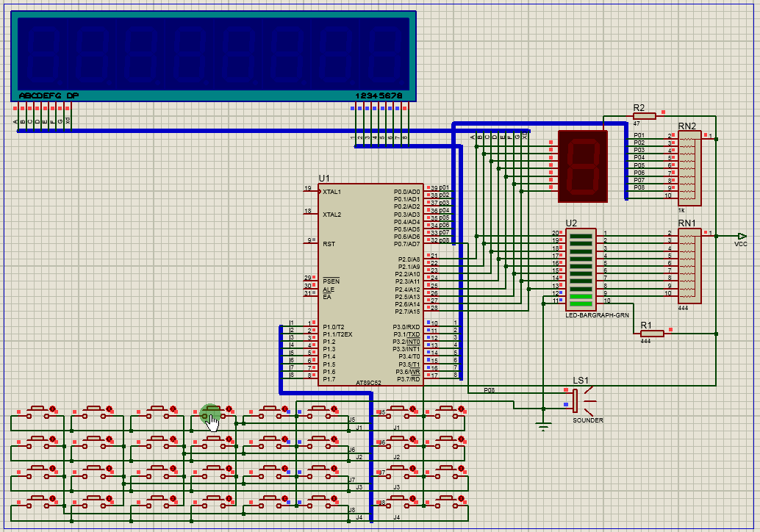The image size is (760, 532).
Task: Select the RN2 resistor network body
Action: (x=689, y=168)
